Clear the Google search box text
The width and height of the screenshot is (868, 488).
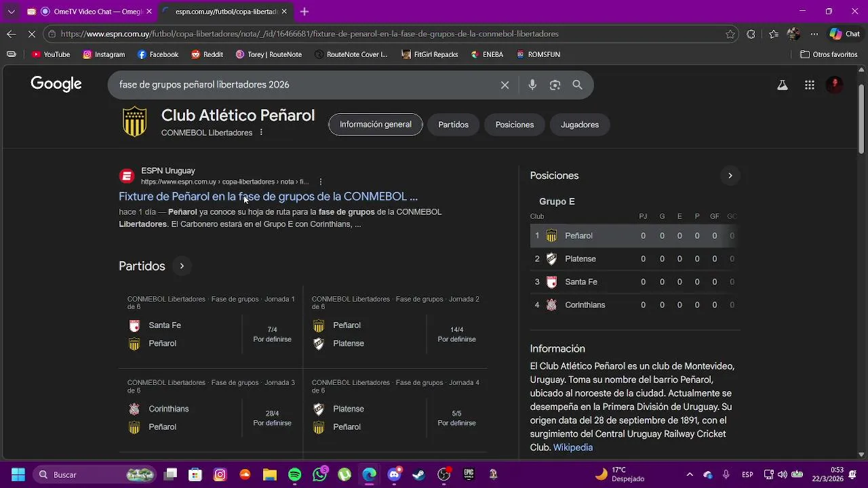coord(505,85)
